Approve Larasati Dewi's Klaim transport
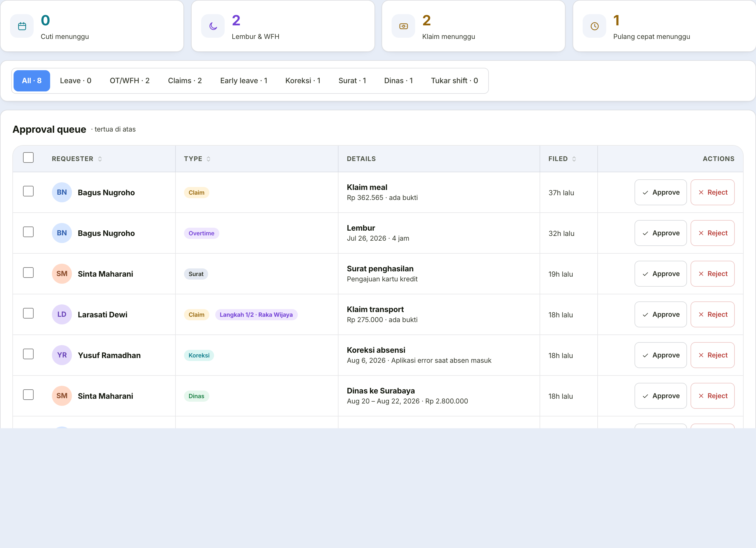756x548 pixels. click(660, 314)
